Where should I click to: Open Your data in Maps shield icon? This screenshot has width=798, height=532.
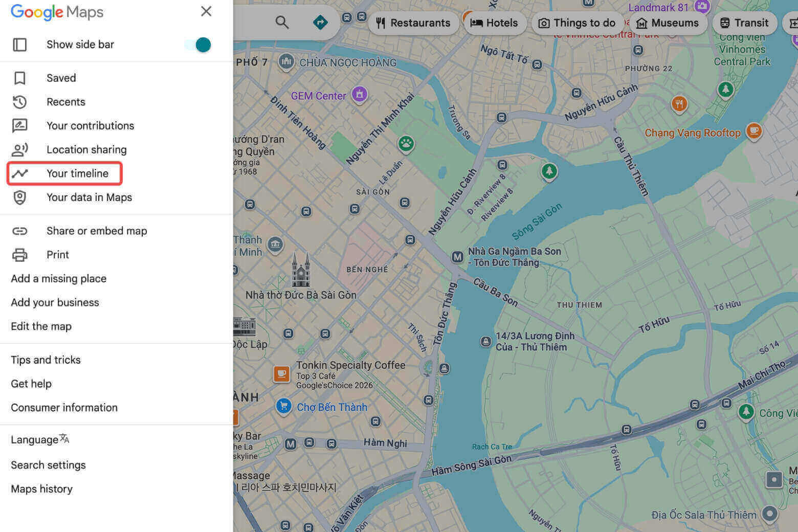(20, 197)
